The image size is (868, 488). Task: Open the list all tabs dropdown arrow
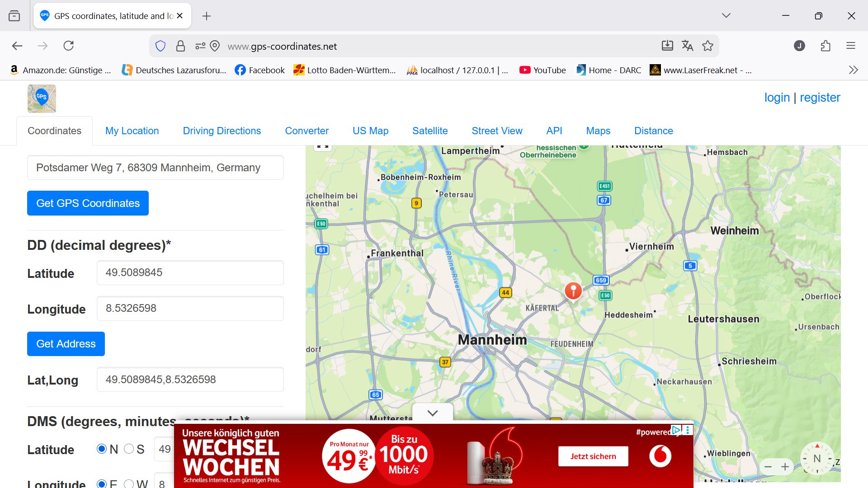[x=726, y=16]
